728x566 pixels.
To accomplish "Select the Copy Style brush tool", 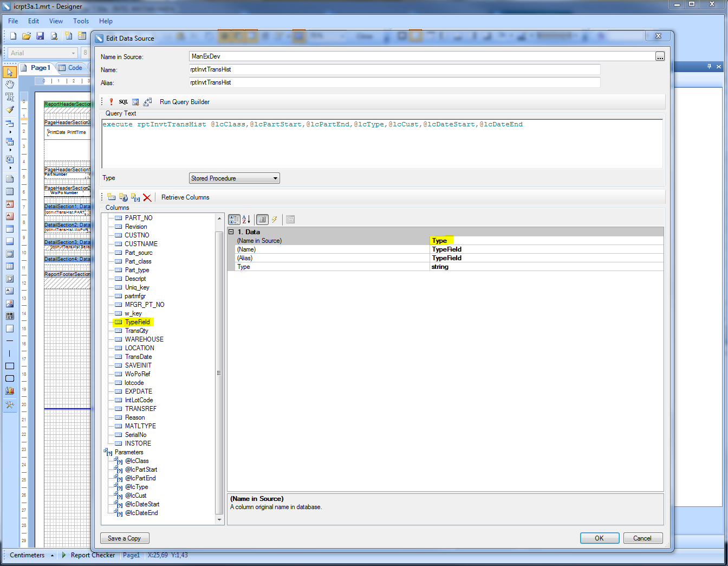I will point(10,110).
